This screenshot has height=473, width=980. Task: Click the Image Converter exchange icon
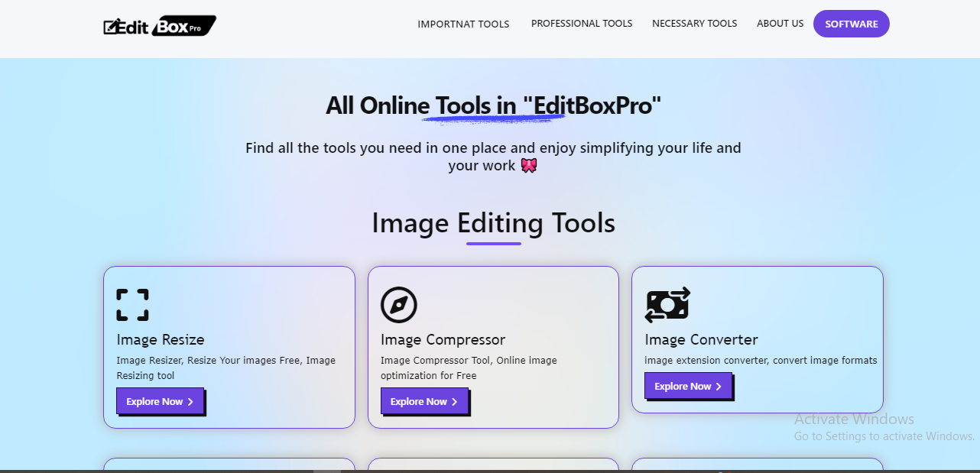(x=667, y=305)
